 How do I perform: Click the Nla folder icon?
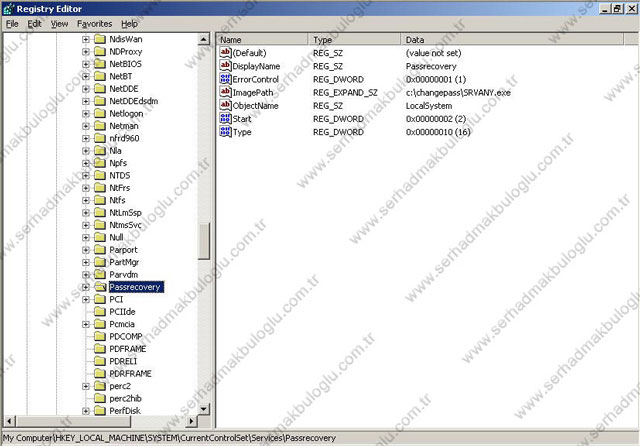click(100, 151)
